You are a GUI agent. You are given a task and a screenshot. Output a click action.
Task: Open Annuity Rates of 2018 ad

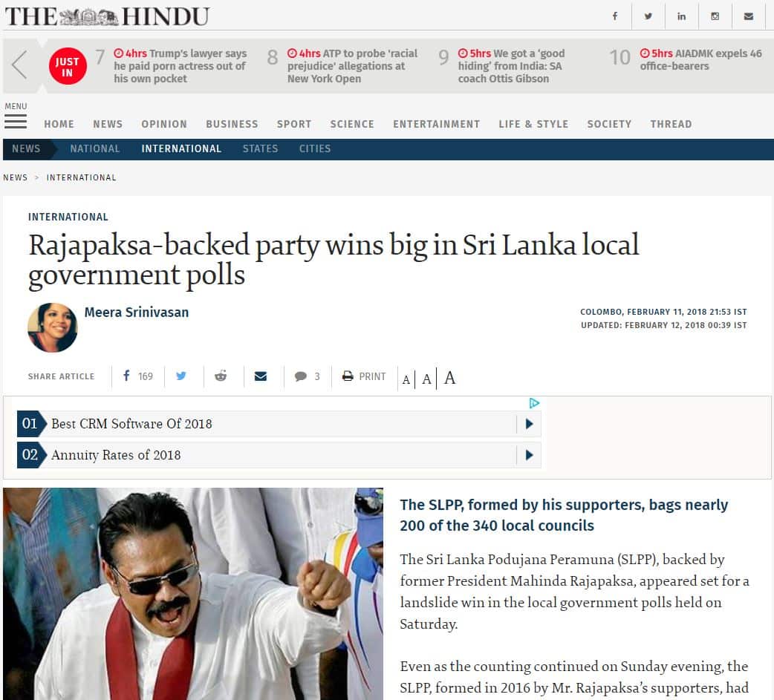click(279, 455)
